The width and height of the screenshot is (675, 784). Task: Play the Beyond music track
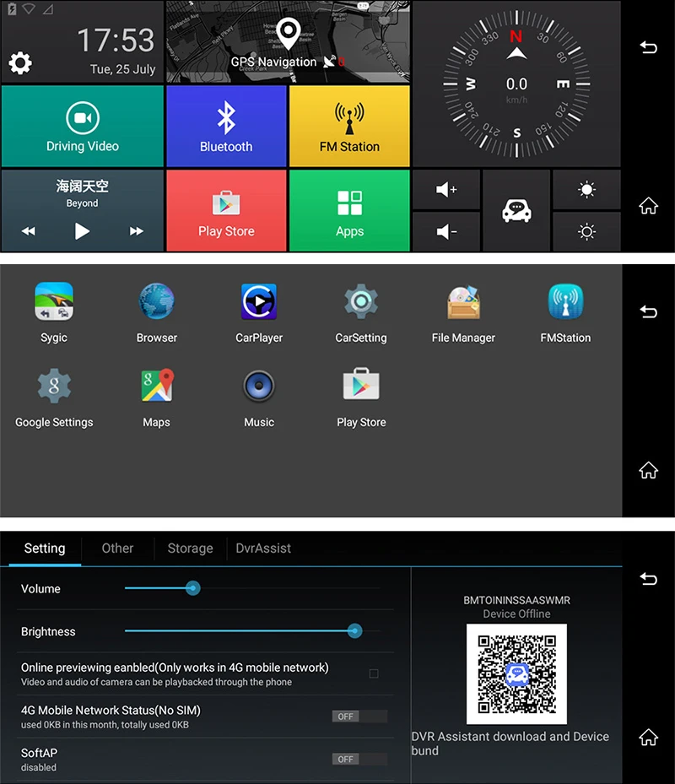click(x=82, y=231)
